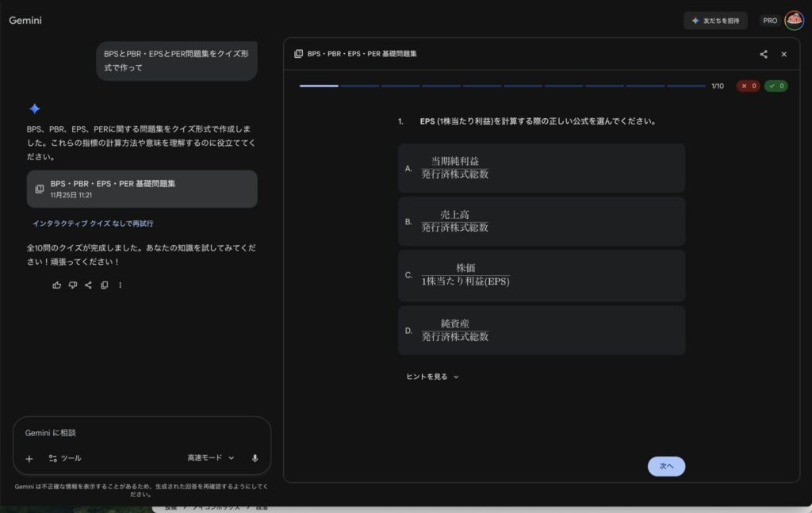
Task: Open the three-dot more options menu
Action: coord(120,284)
